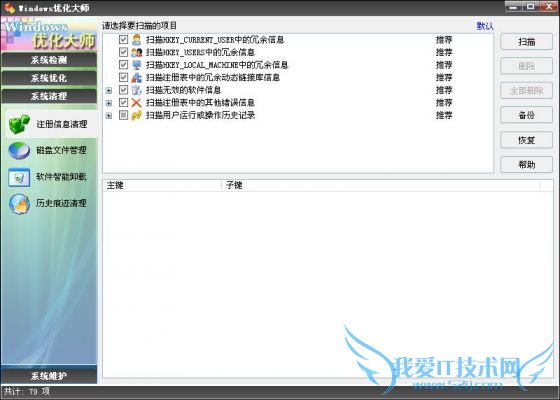560x400 pixels.
Task: Check 扫描用户运行或操作历史记录
Action: click(x=123, y=115)
